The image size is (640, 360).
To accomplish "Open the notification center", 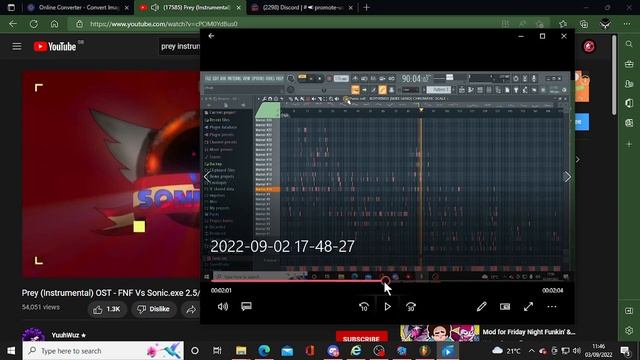I will pos(625,351).
